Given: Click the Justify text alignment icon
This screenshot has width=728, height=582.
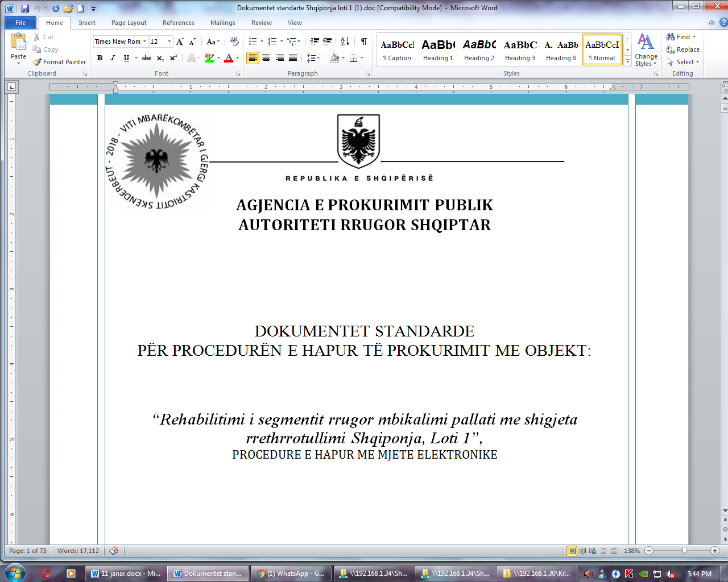Looking at the screenshot, I should [293, 58].
